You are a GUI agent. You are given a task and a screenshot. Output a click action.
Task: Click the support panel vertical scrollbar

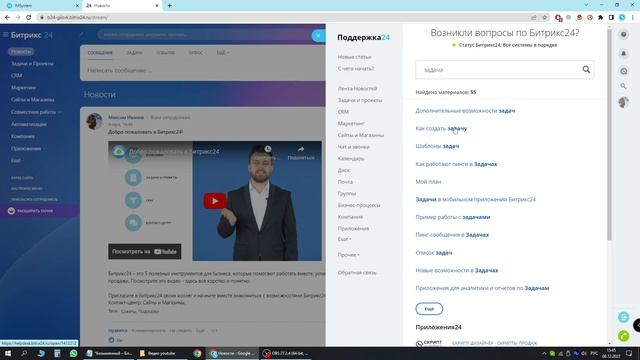[609, 135]
